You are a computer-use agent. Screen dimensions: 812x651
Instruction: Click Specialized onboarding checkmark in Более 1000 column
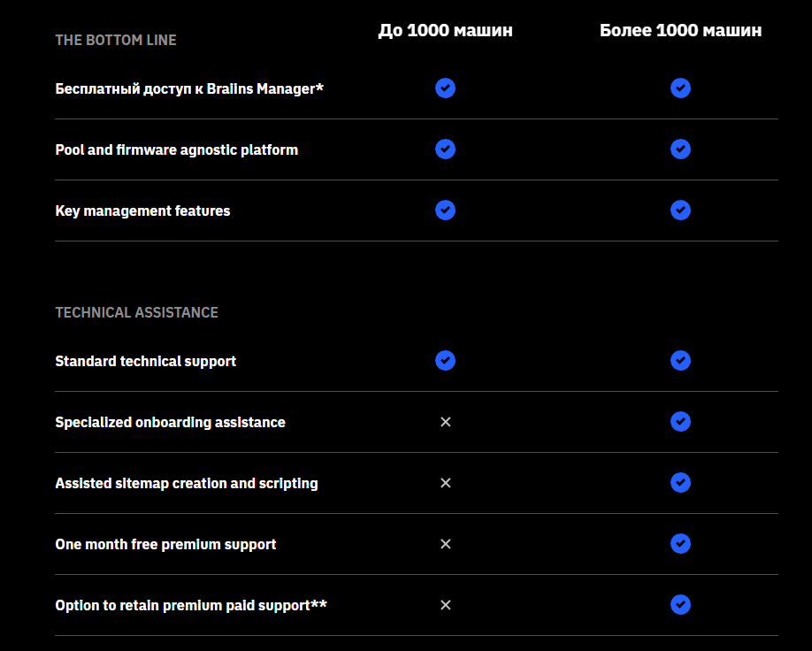coord(680,422)
